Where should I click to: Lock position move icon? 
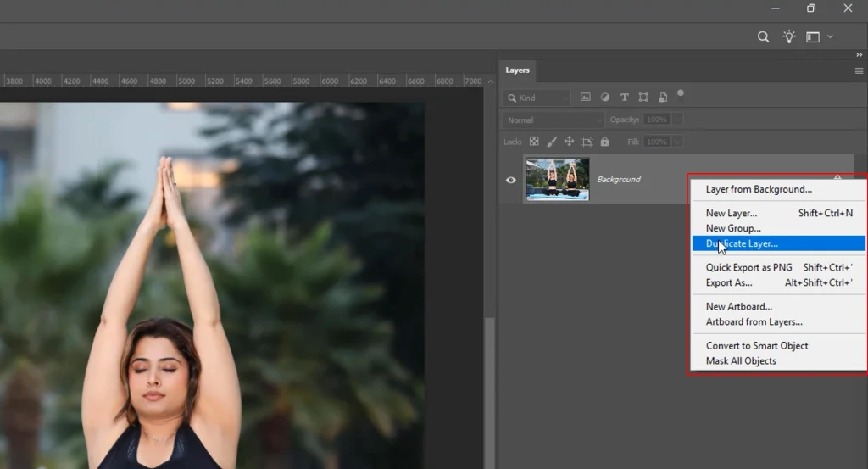(569, 142)
